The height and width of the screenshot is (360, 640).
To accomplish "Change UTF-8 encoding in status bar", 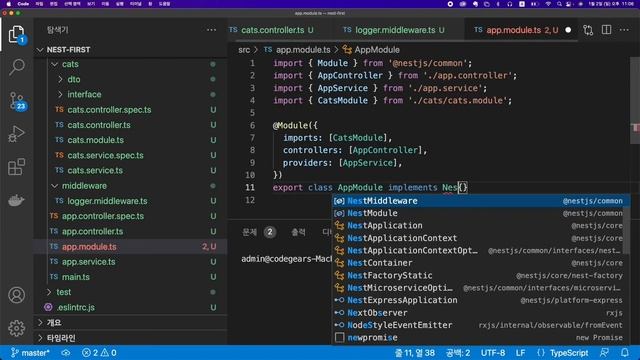I will coord(493,353).
